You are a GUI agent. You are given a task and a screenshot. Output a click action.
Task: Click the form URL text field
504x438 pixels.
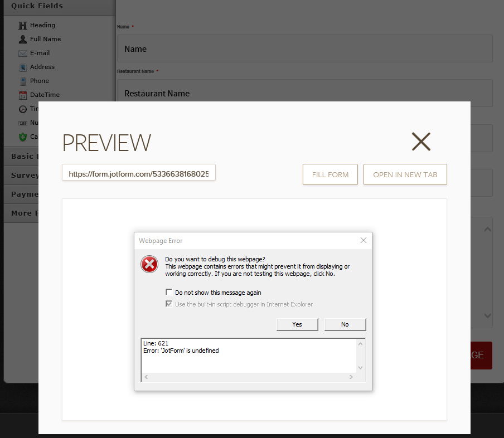(x=138, y=174)
